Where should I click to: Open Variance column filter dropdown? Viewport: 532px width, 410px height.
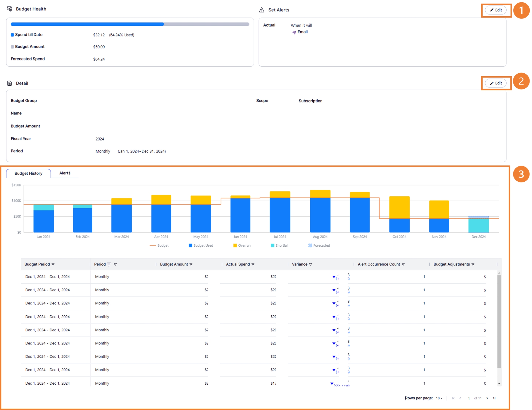tap(310, 264)
